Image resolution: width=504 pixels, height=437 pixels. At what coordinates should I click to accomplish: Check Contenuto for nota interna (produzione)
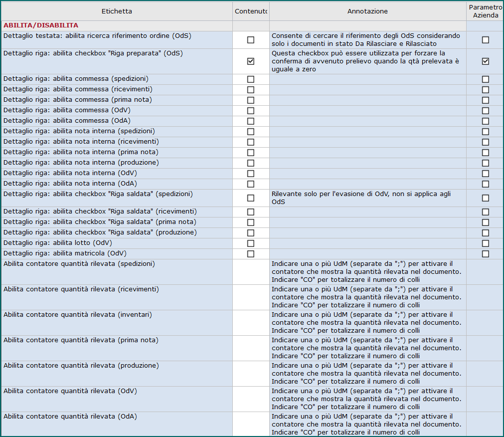coord(251,163)
